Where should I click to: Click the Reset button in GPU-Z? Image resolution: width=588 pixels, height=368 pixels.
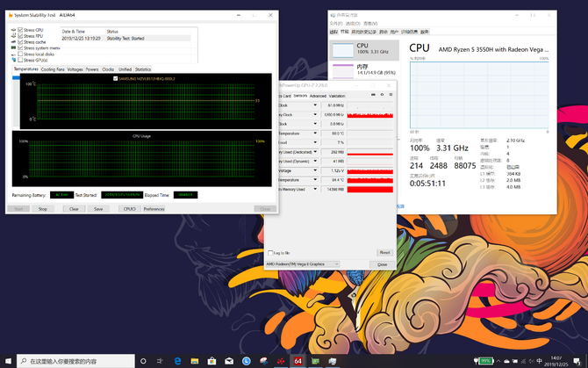click(x=384, y=252)
